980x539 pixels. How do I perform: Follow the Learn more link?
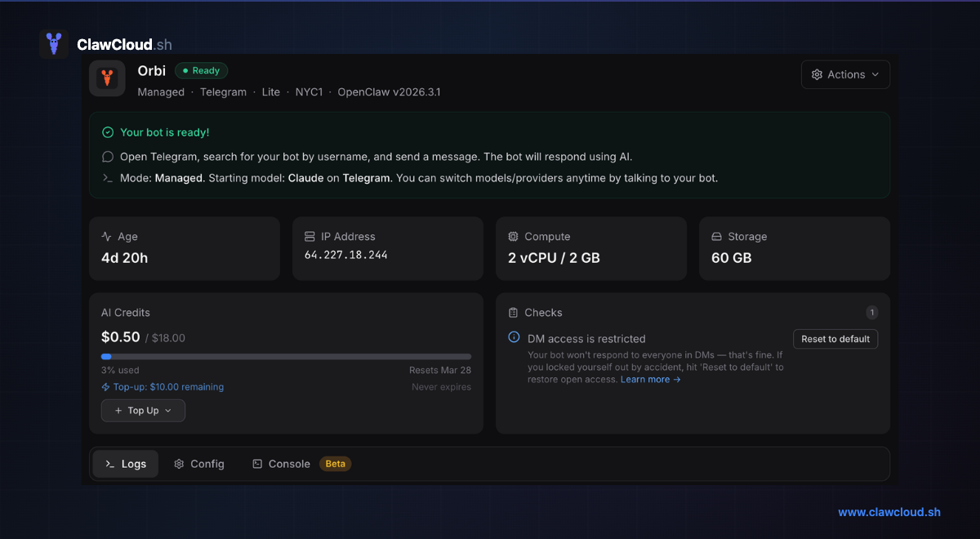(650, 380)
